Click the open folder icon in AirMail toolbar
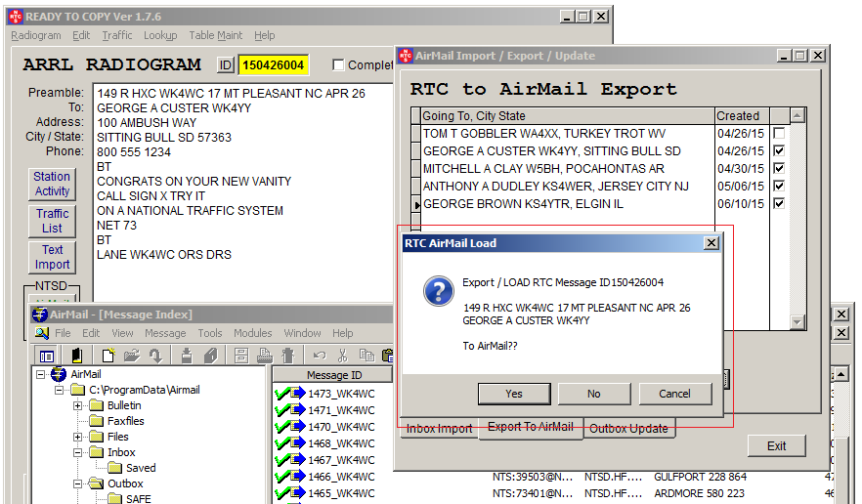 (x=132, y=356)
